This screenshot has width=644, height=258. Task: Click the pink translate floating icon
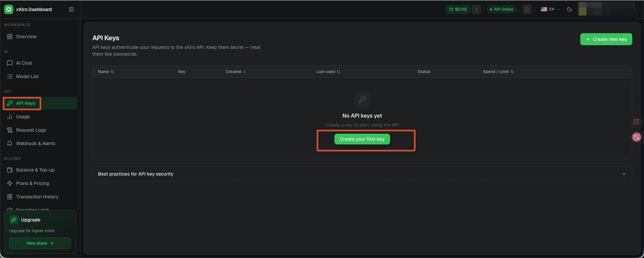(x=636, y=137)
